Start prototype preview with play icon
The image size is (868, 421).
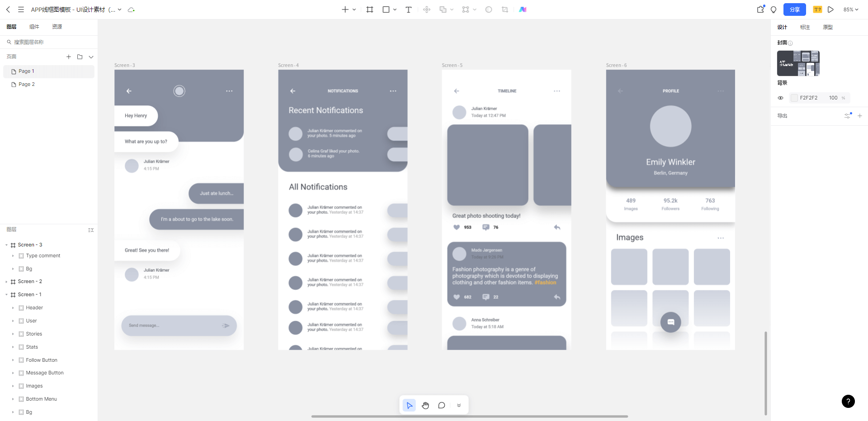click(x=830, y=9)
